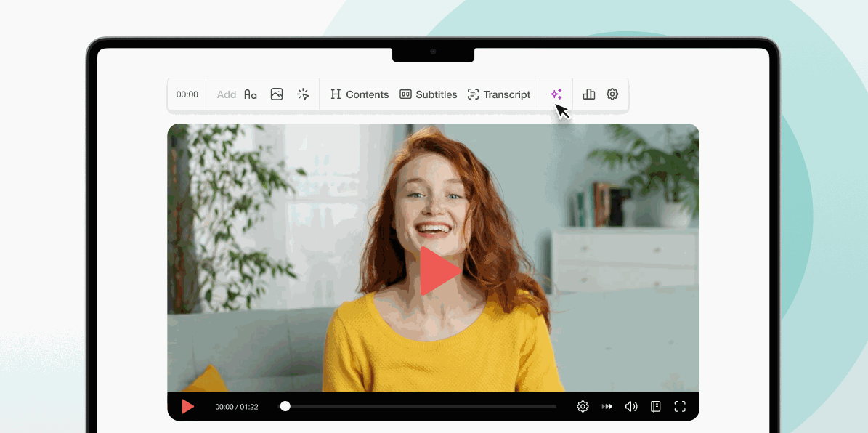Viewport: 868px width, 433px height.
Task: Click the middle of the video progress track
Action: [421, 407]
